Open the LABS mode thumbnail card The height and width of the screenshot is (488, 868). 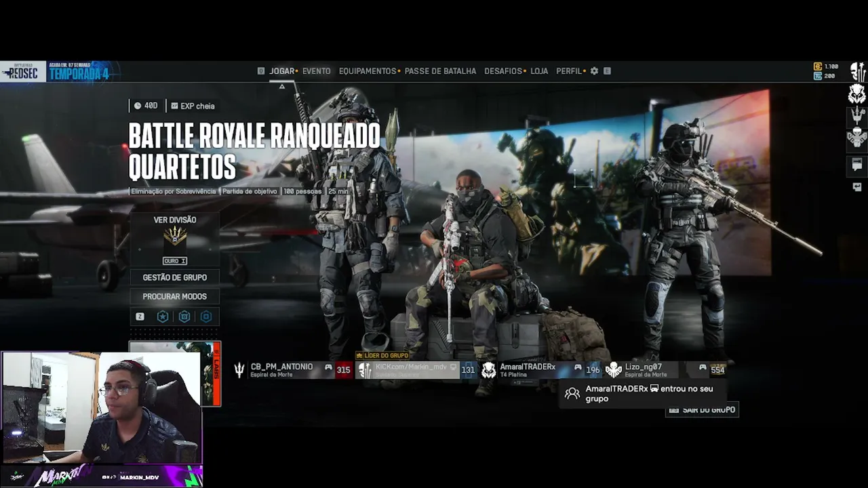(175, 374)
